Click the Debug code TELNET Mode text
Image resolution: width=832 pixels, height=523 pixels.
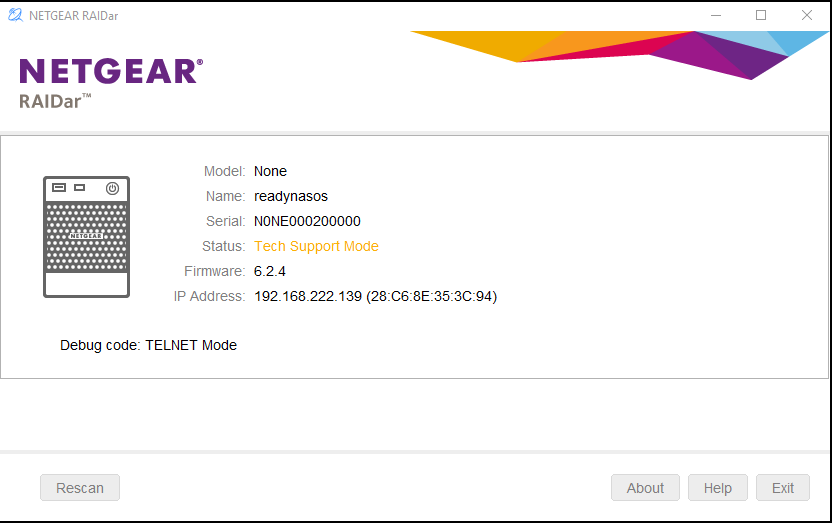[148, 345]
